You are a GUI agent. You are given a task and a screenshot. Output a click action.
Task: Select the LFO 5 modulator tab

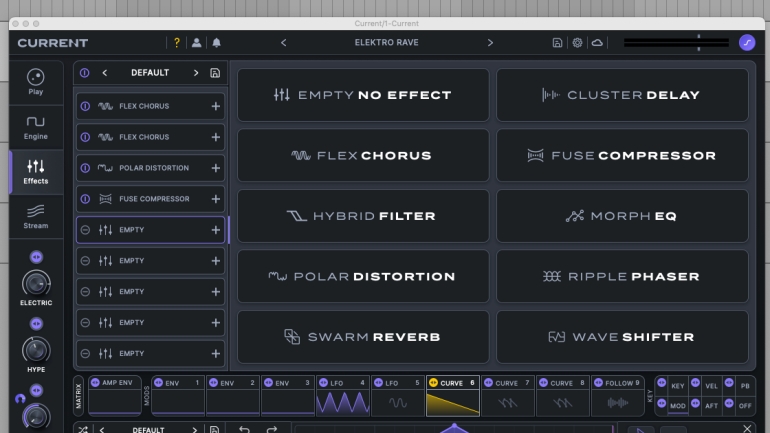tap(398, 396)
